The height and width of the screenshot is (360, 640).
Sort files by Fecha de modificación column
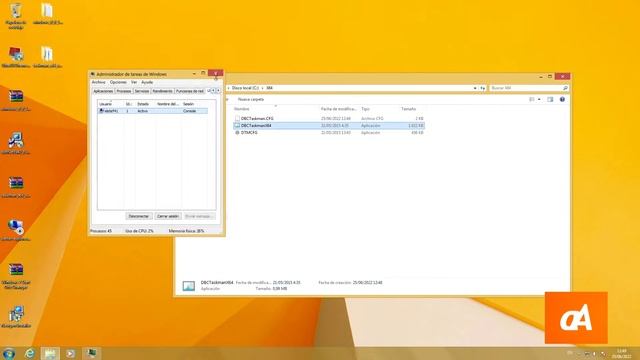click(338, 109)
